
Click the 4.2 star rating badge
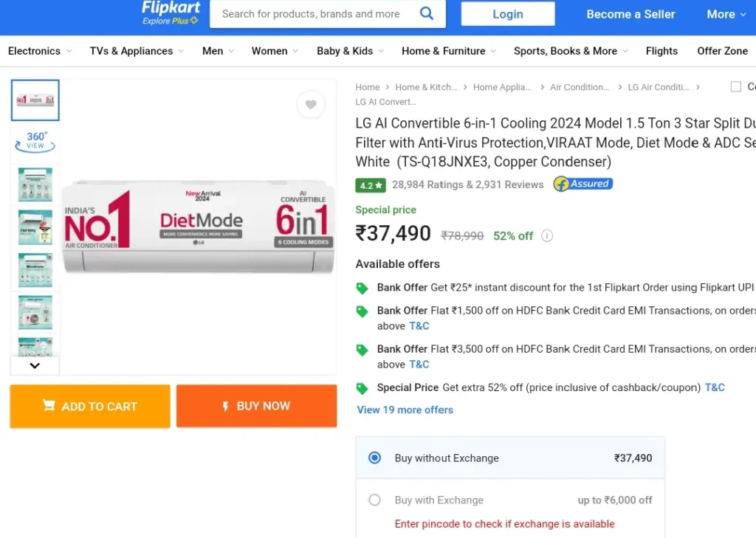371,185
